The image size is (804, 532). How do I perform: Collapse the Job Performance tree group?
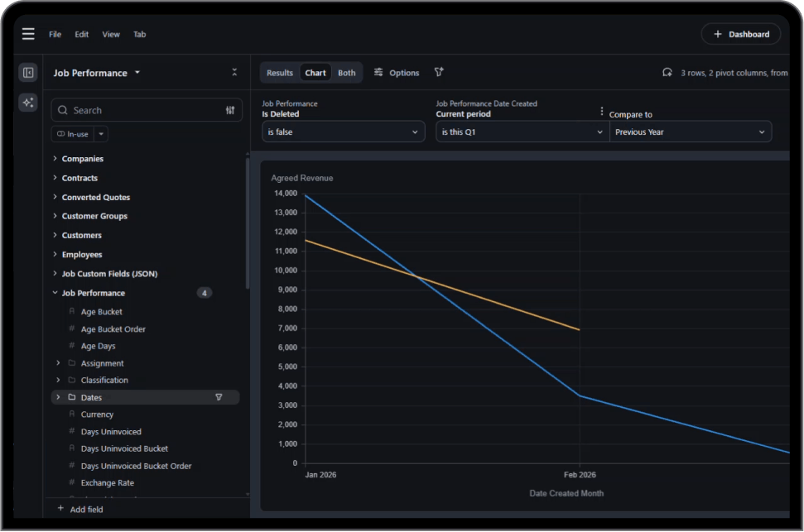coord(55,293)
